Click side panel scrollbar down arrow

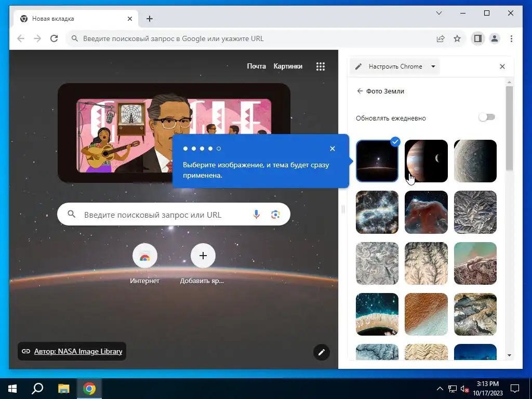(509, 355)
